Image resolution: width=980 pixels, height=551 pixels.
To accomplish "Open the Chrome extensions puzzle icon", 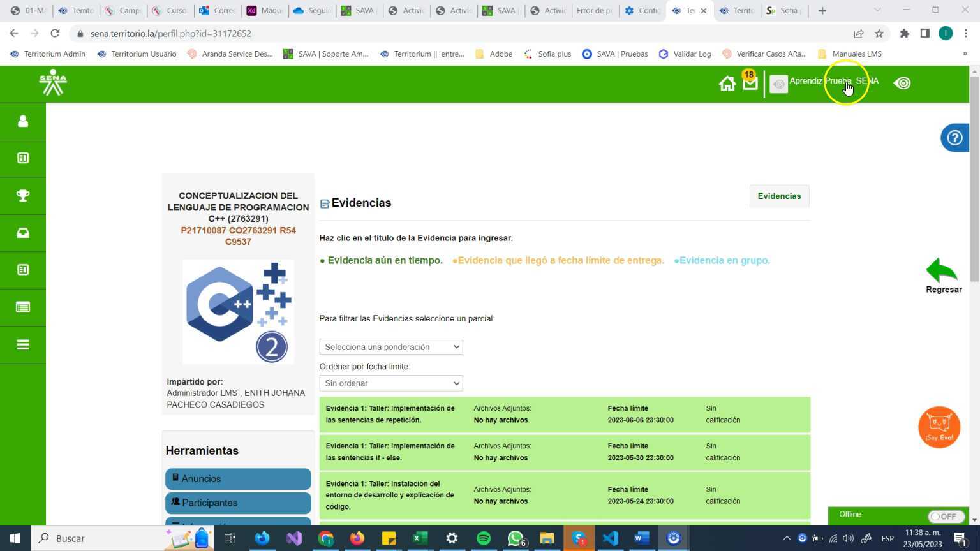I will point(904,33).
